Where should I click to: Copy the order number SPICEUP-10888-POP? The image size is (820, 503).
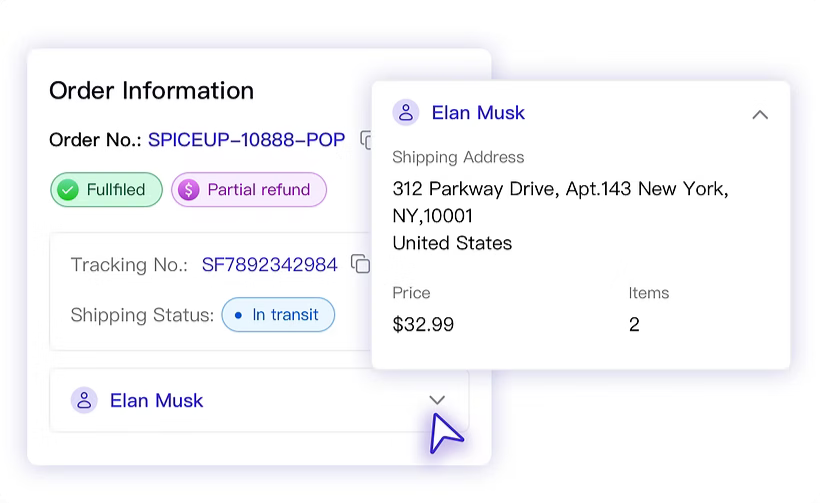(x=366, y=140)
